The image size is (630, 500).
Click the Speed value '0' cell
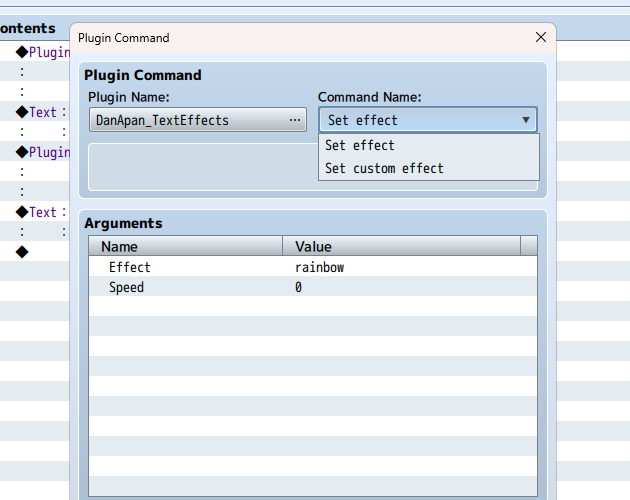point(298,287)
